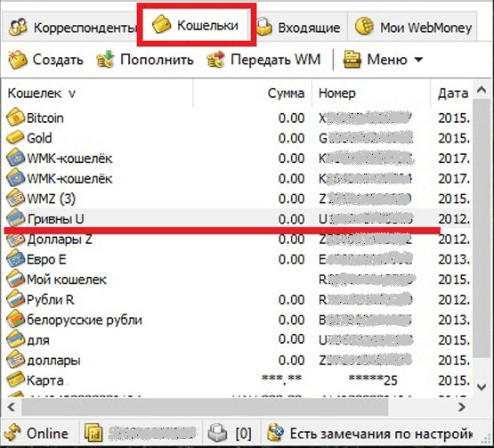Click the WMID id icon in status bar
The height and width of the screenshot is (448, 494).
click(93, 433)
